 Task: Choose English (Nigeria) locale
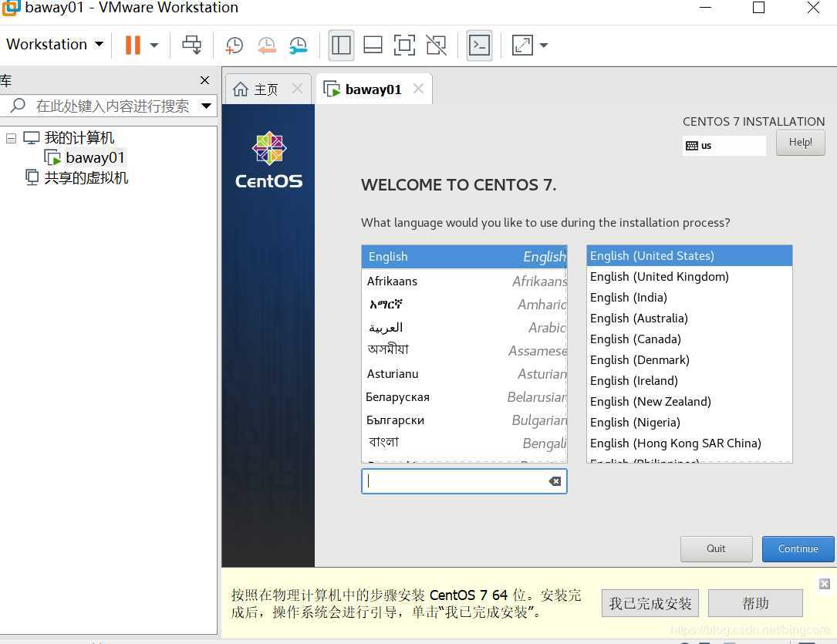pyautogui.click(x=689, y=422)
